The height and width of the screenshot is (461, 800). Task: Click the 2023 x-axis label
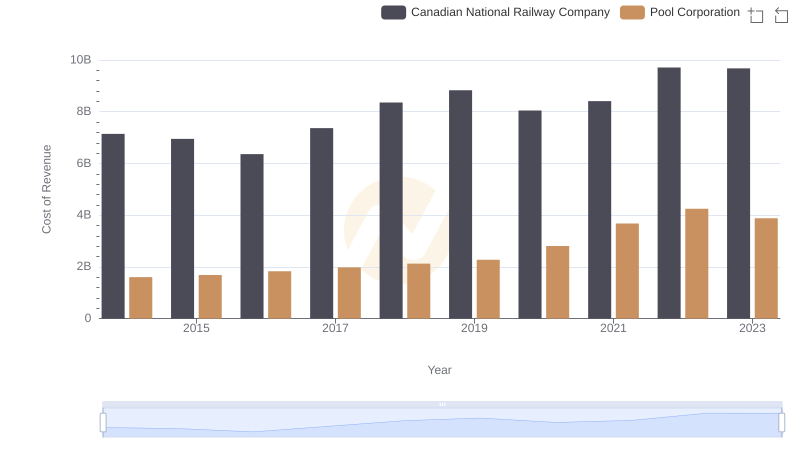[753, 328]
